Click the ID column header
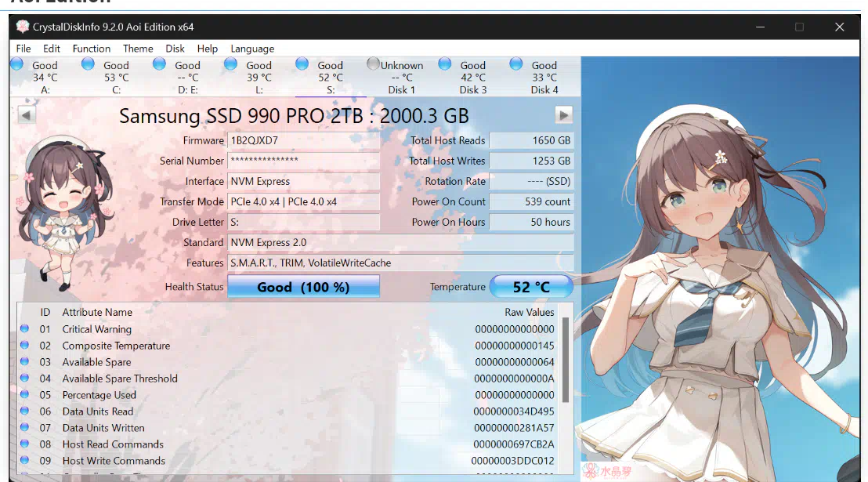This screenshot has width=868, height=482. tap(45, 313)
